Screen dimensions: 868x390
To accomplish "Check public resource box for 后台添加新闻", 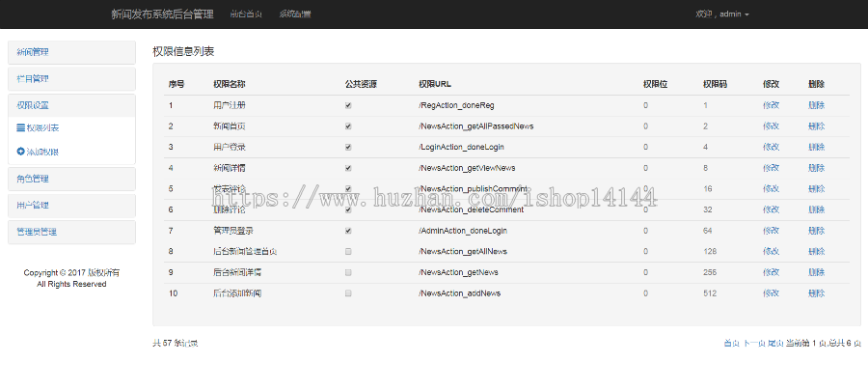I will [x=348, y=293].
